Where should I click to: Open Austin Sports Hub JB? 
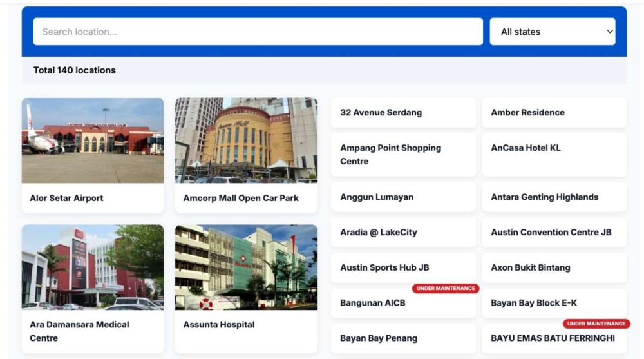coord(403,267)
